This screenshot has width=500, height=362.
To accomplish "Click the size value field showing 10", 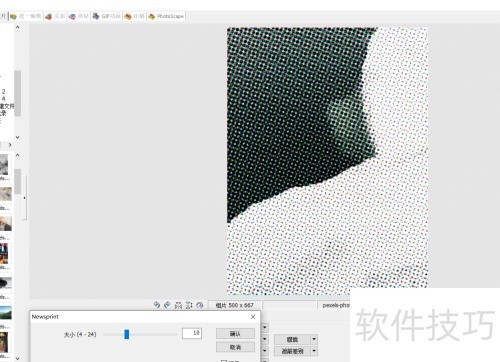I will [x=192, y=333].
